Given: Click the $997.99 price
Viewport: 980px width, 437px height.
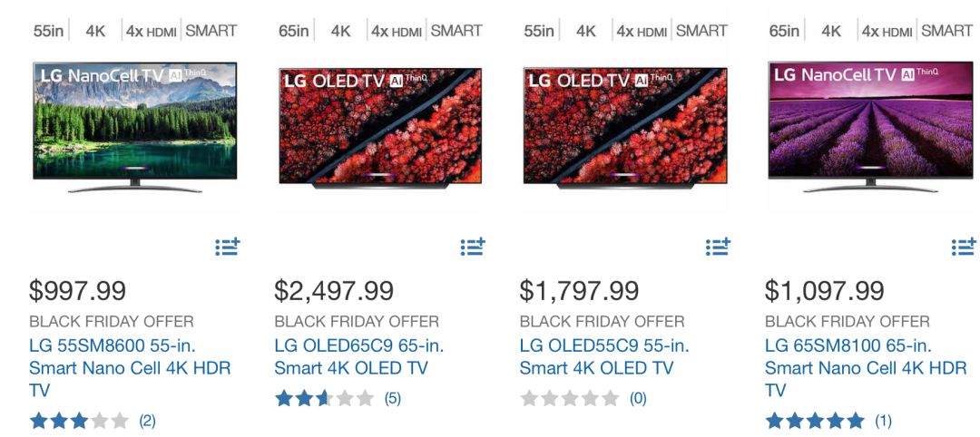Looking at the screenshot, I should point(77,291).
